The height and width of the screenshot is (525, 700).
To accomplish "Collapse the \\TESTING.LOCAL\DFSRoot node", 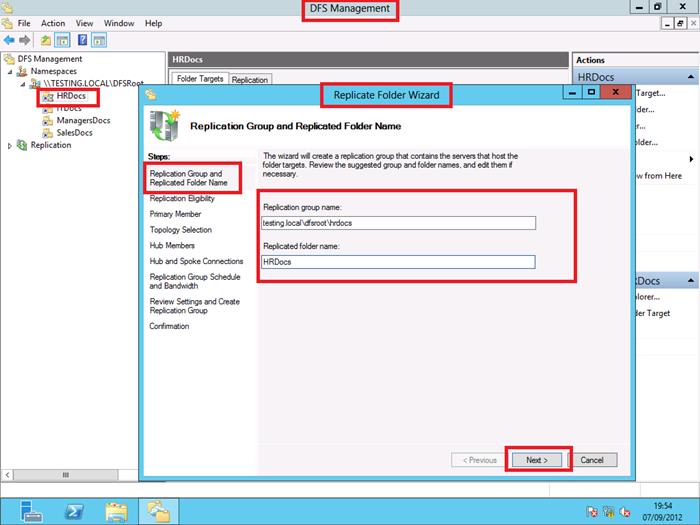I will tap(23, 84).
